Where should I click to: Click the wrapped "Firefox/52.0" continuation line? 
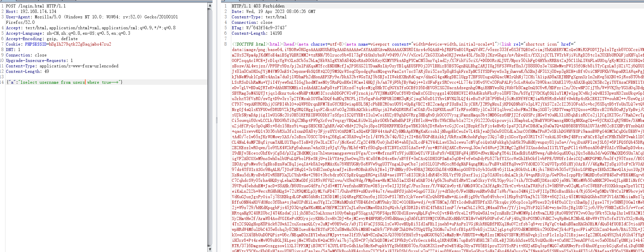(x=20, y=22)
